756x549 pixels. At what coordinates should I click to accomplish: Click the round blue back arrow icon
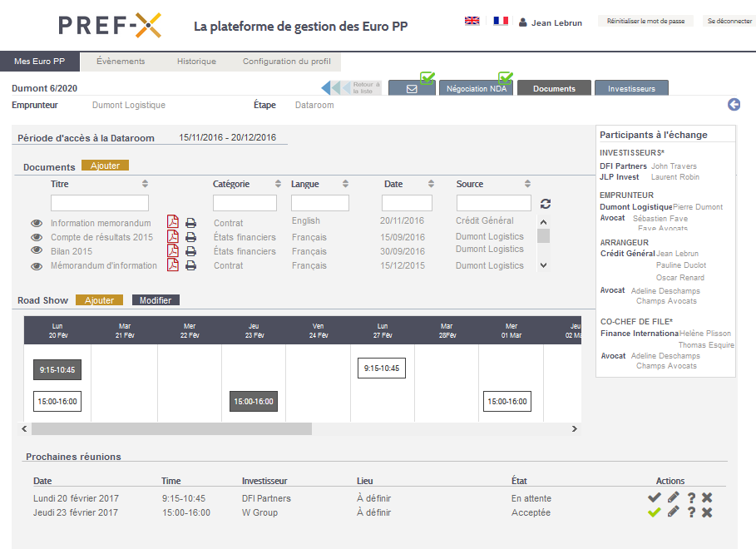pyautogui.click(x=734, y=104)
